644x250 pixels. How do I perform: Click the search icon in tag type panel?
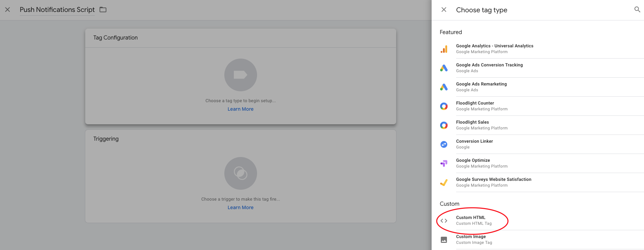click(x=637, y=10)
